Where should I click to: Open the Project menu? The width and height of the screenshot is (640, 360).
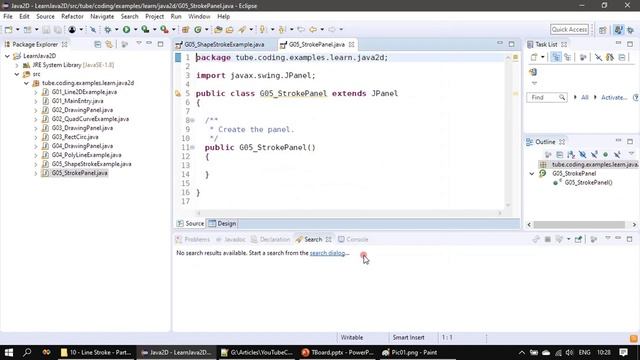click(x=154, y=16)
